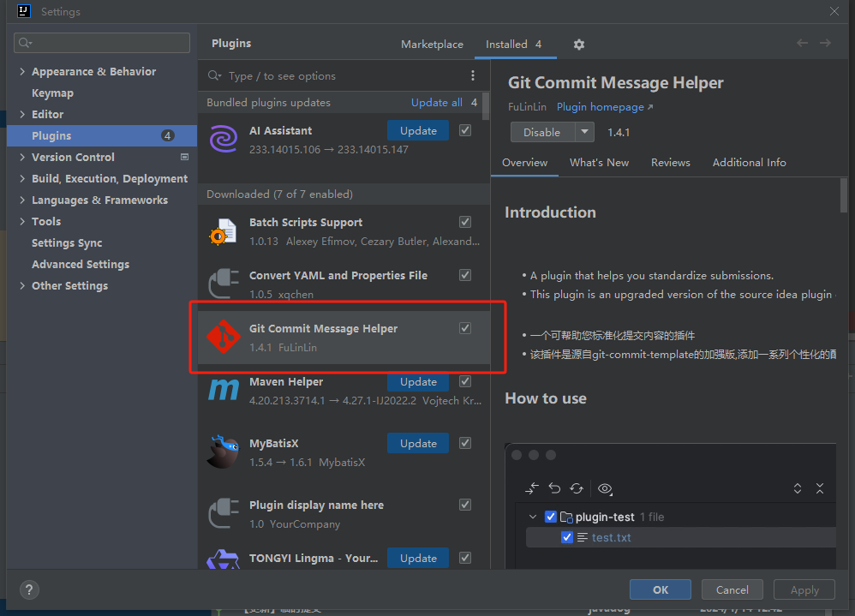This screenshot has width=855, height=616.
Task: Click the Convert YAML plugin plug icon
Action: coord(224,284)
